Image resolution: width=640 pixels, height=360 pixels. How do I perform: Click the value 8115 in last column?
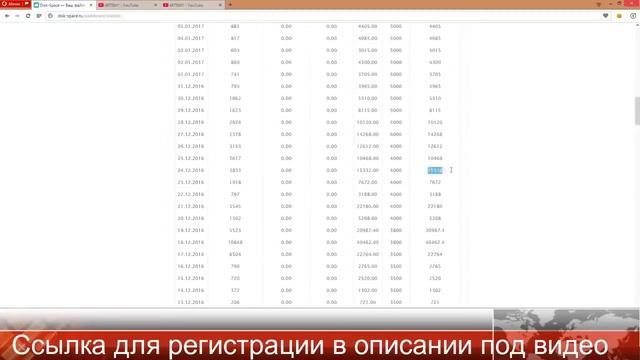click(435, 110)
